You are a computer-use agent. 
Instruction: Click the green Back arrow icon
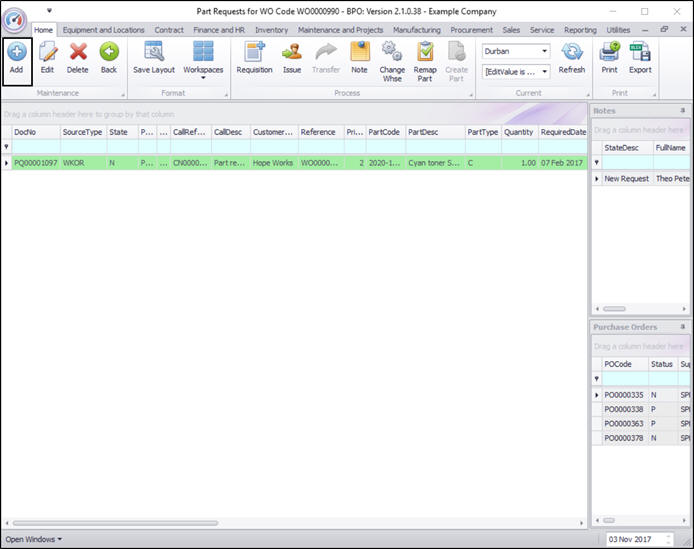[109, 52]
